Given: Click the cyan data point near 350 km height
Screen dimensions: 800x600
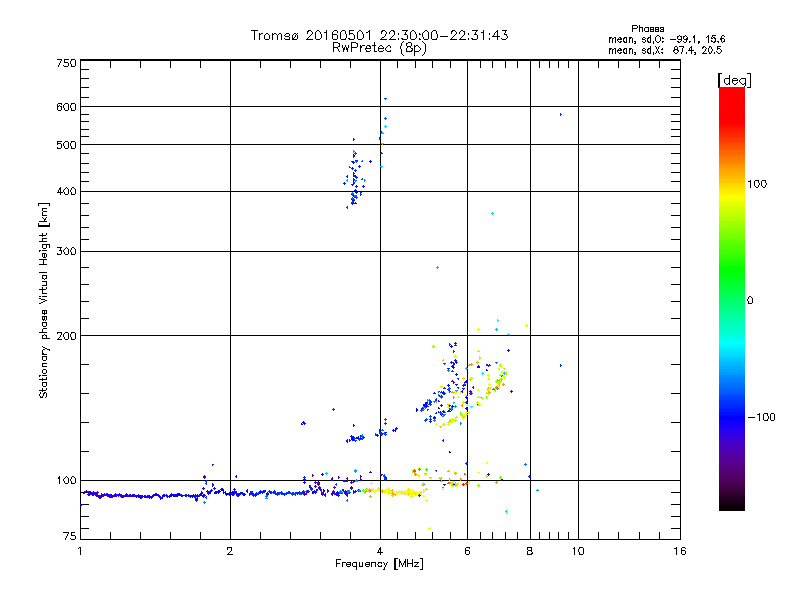Looking at the screenshot, I should click(x=492, y=214).
